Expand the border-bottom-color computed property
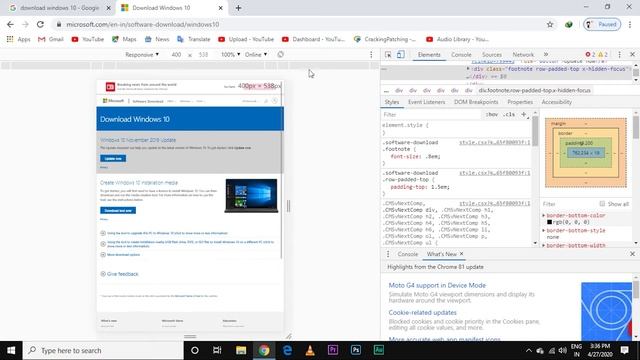This screenshot has width=640, height=360. pos(544,215)
